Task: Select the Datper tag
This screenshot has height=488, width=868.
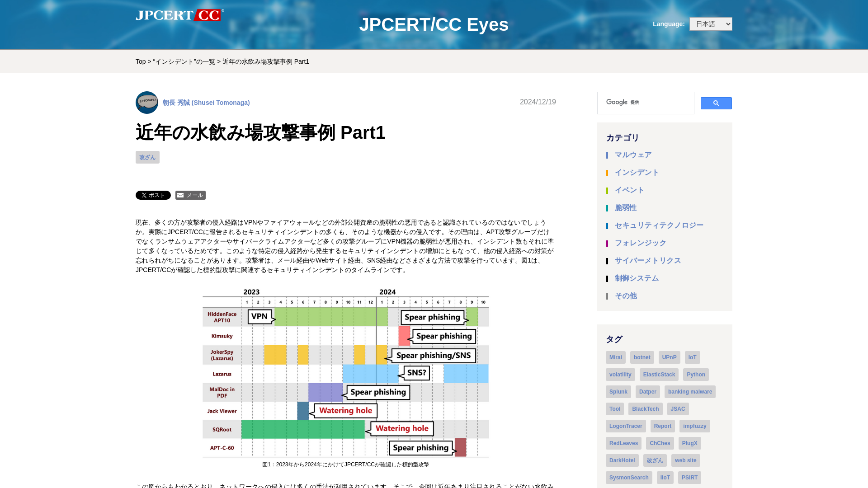Action: [x=647, y=392]
